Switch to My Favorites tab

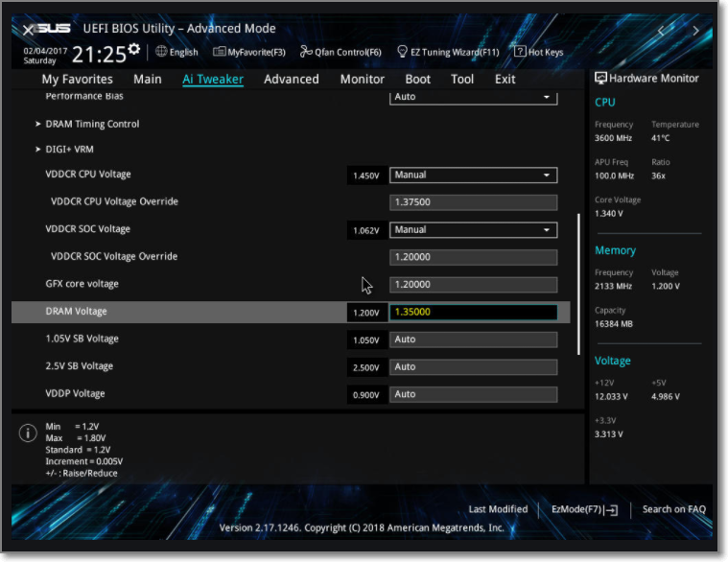tap(77, 80)
